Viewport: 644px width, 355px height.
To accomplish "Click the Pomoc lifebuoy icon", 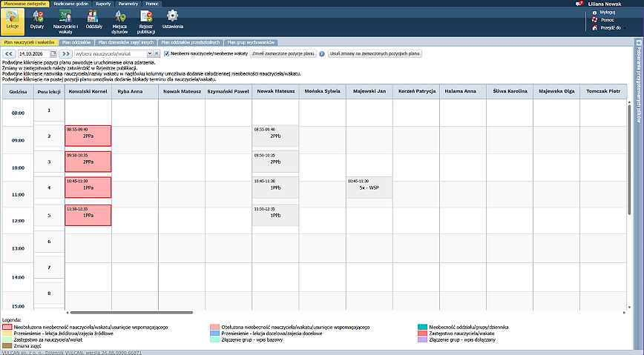I will (594, 20).
